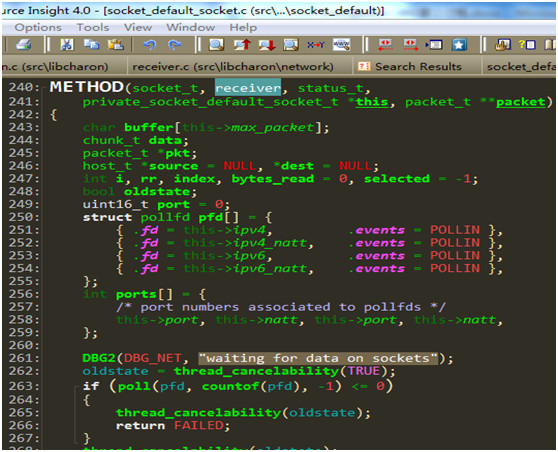Click the Paste clipboard icon
Image resolution: width=558 pixels, height=452 pixels.
coord(116,45)
